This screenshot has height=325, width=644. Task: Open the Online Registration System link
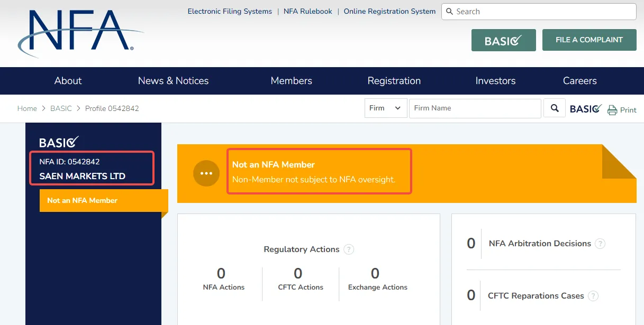coord(390,11)
